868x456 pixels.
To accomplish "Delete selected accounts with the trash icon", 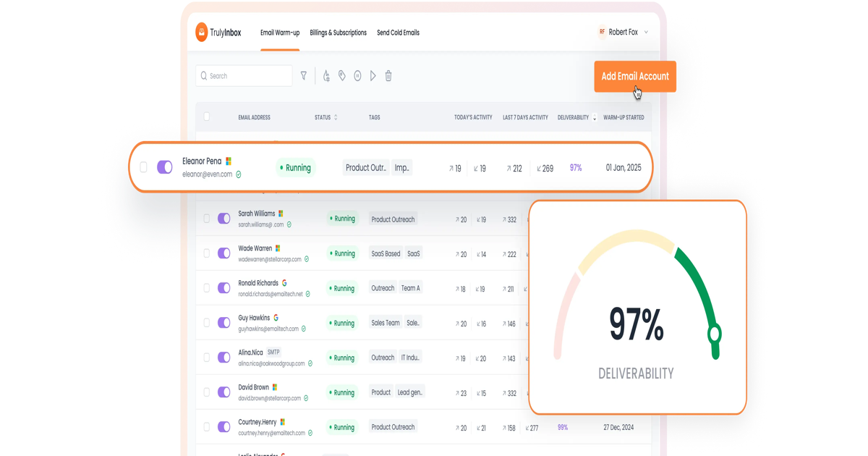I will coord(388,75).
